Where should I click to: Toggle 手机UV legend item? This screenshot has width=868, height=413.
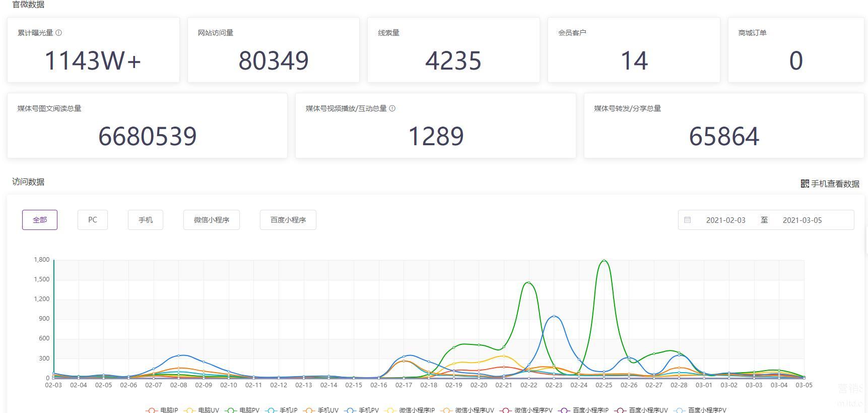pyautogui.click(x=321, y=410)
